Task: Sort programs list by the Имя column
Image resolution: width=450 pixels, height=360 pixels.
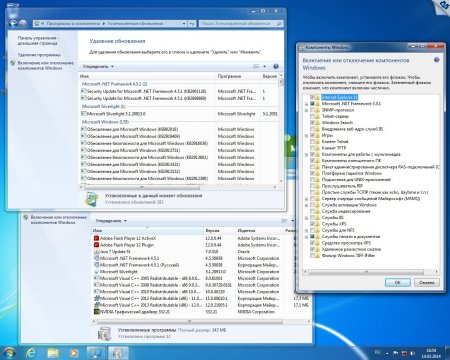Action: coord(147,230)
